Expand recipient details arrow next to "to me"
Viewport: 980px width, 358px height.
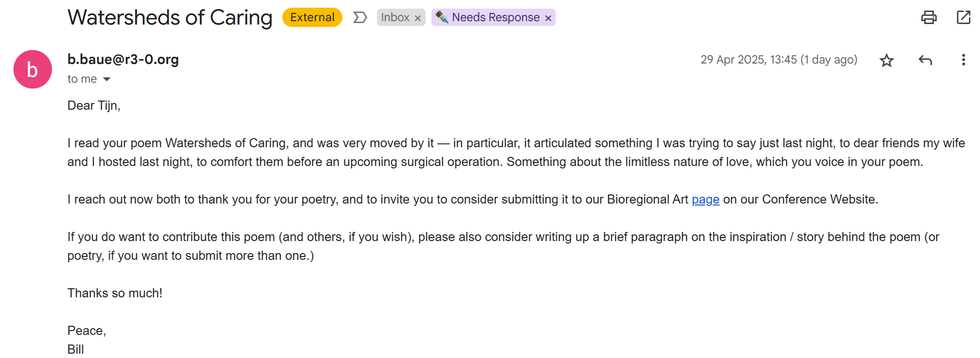(x=107, y=79)
